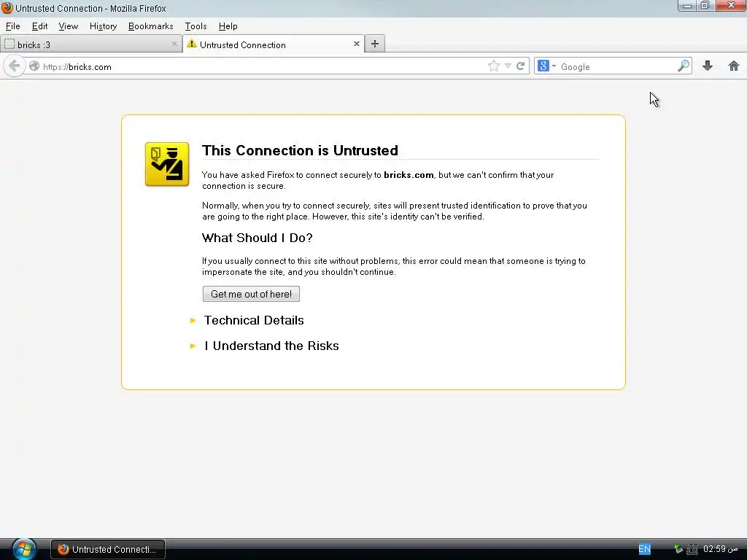Open the Downloads arrow icon
The image size is (747, 560).
click(708, 66)
